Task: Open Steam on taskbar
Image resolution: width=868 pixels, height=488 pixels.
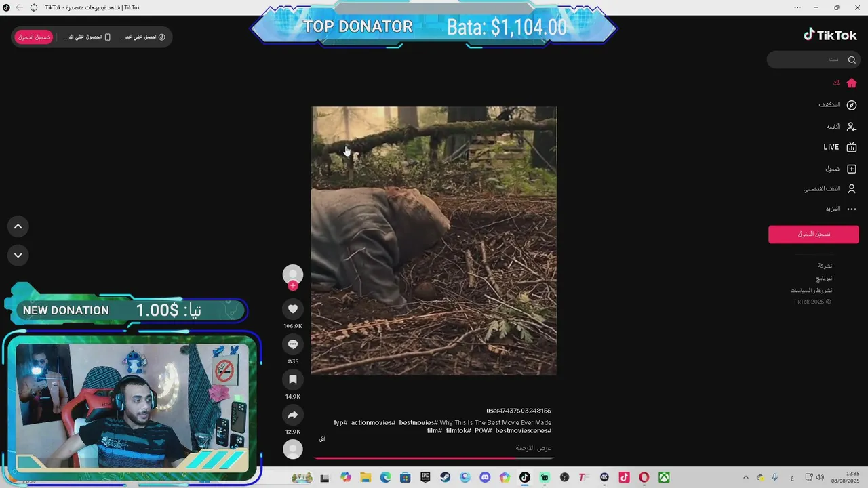Action: [445, 478]
